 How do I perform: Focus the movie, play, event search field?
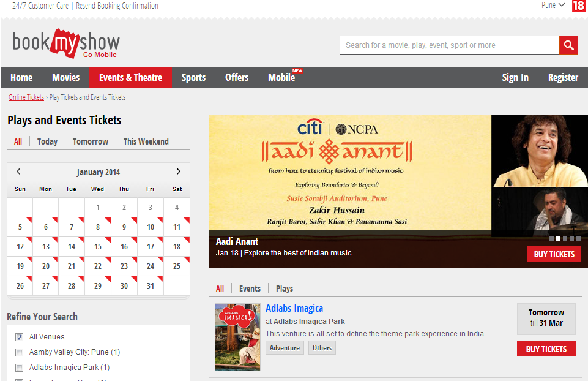449,45
